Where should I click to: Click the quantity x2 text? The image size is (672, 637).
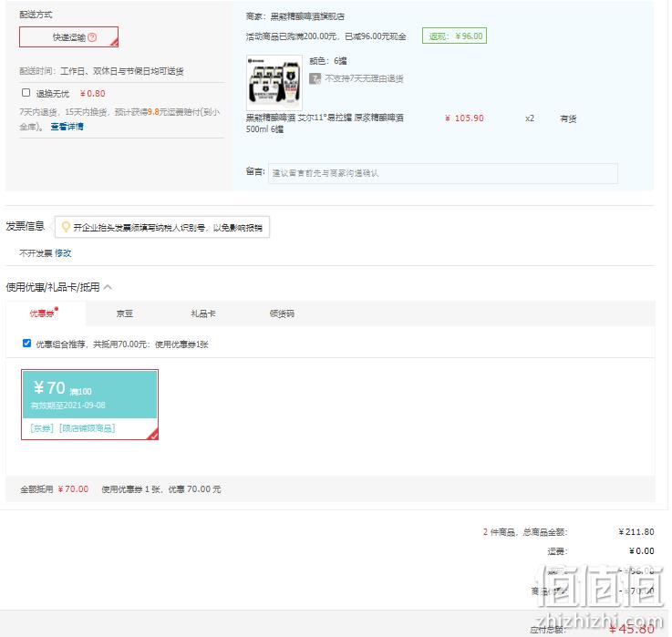click(530, 118)
